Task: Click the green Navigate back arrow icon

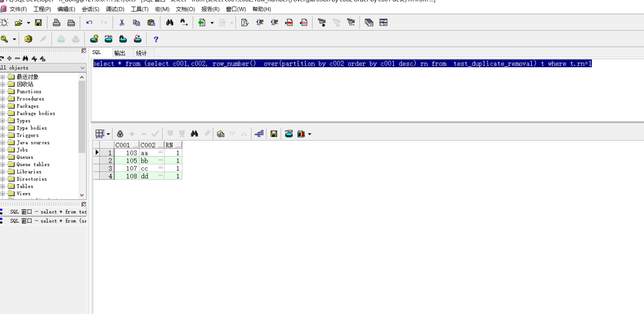Action: coord(202,23)
